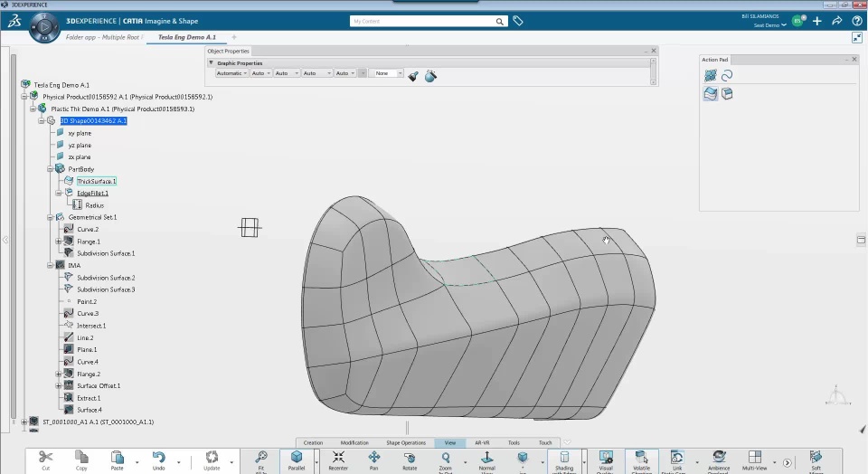Add a new tab with the plus button
868x474 pixels.
click(x=234, y=37)
